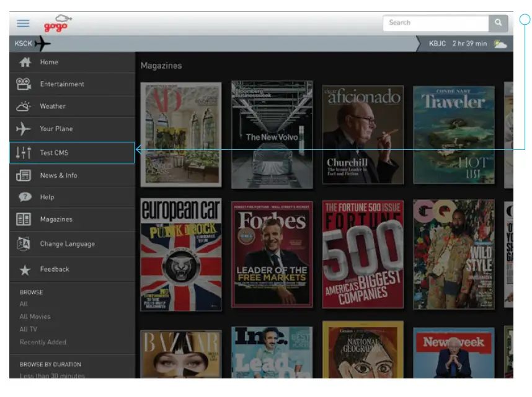This screenshot has width=532, height=397.
Task: Browse All content link
Action: [24, 304]
